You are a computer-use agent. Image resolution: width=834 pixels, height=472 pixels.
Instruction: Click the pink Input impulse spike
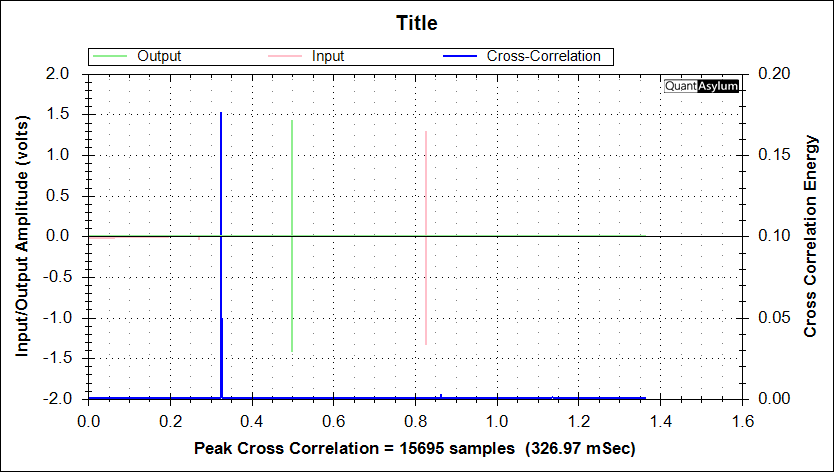(x=426, y=238)
